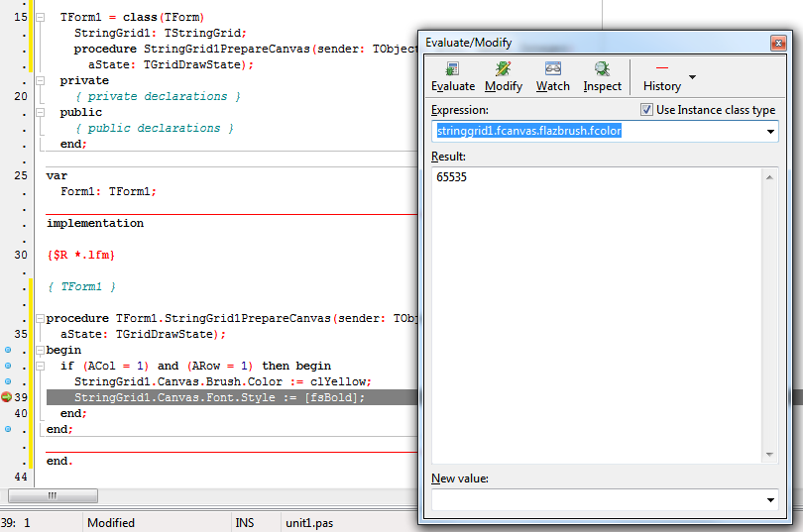Collapse the if-then begin block fold
This screenshot has width=803, height=532.
pos(40,366)
